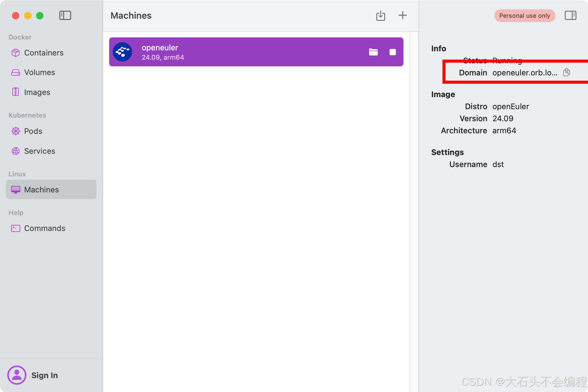Add a new machine with plus icon

403,15
